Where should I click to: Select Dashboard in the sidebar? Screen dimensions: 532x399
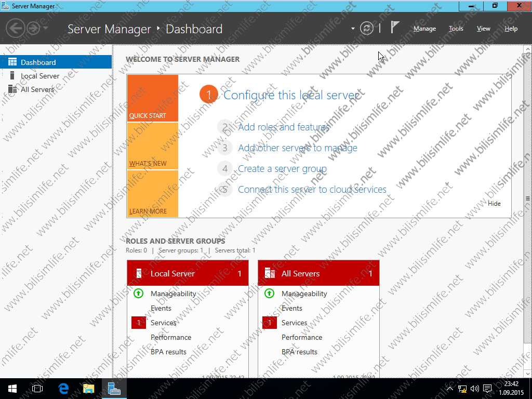(x=56, y=62)
